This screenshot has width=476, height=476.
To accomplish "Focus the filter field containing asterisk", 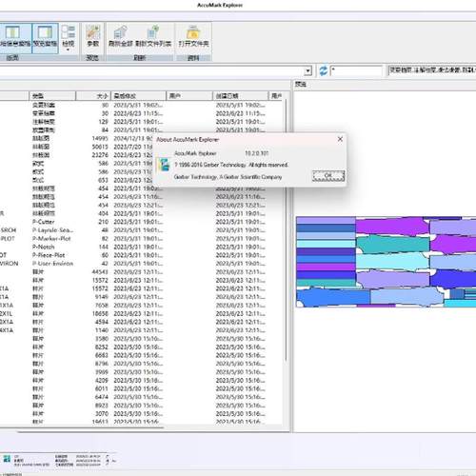I will 356,70.
